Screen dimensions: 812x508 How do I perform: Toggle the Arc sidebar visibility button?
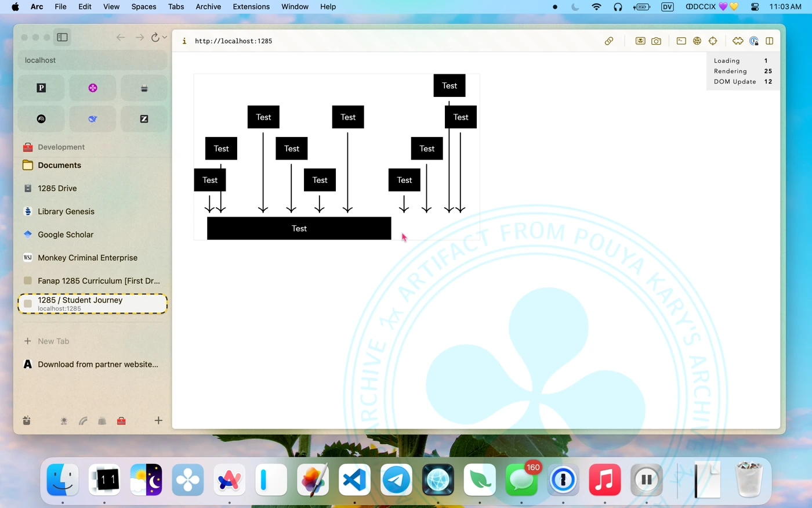(62, 37)
